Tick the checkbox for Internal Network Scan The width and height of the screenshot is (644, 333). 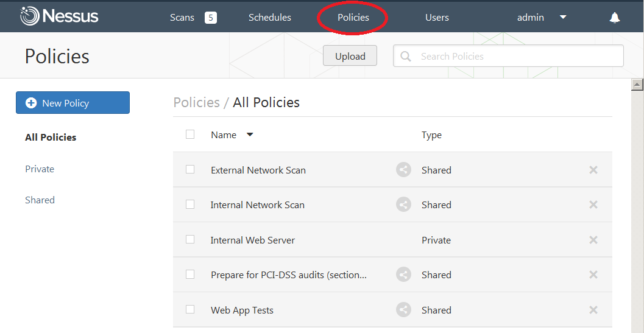189,204
